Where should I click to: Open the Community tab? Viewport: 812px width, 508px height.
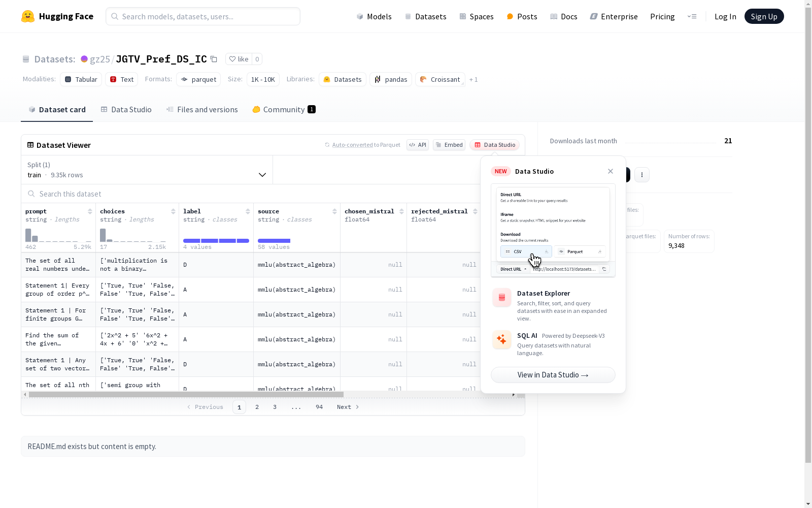(x=284, y=110)
